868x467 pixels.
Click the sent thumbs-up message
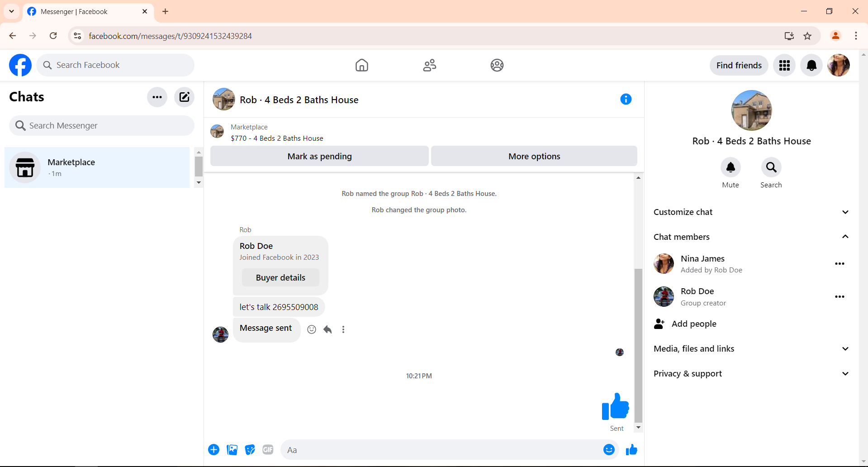click(615, 406)
